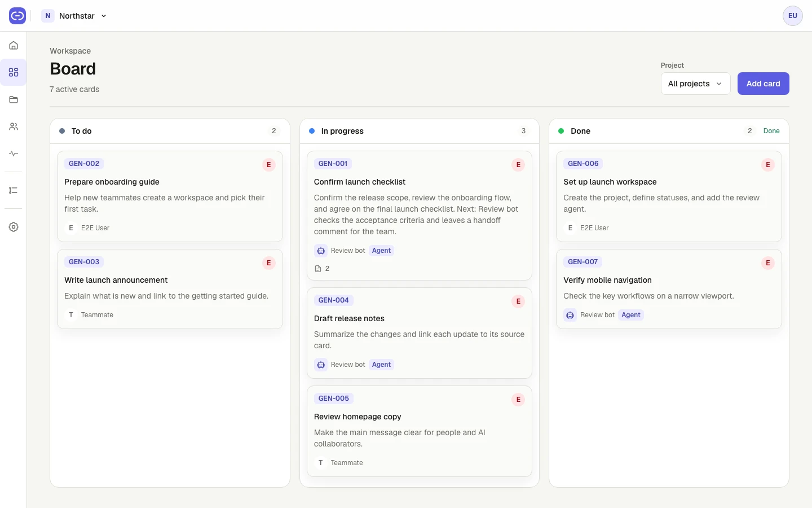Click the Agent tag on GEN-001 card

click(381, 251)
